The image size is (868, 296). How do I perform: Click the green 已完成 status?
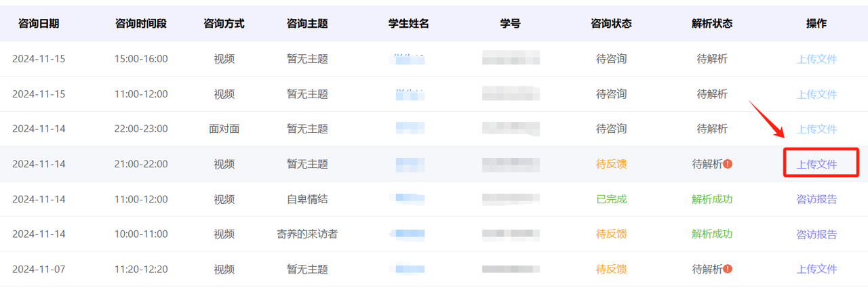[x=611, y=199]
